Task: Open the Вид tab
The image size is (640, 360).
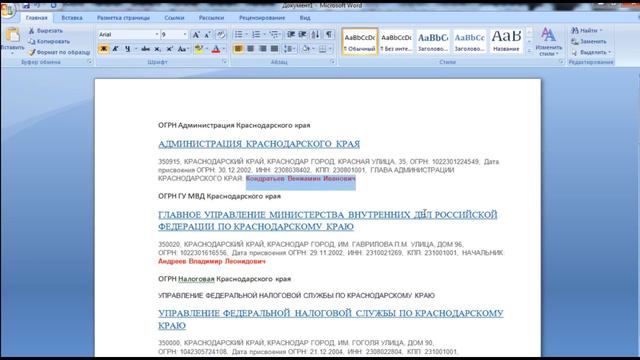Action: (305, 18)
